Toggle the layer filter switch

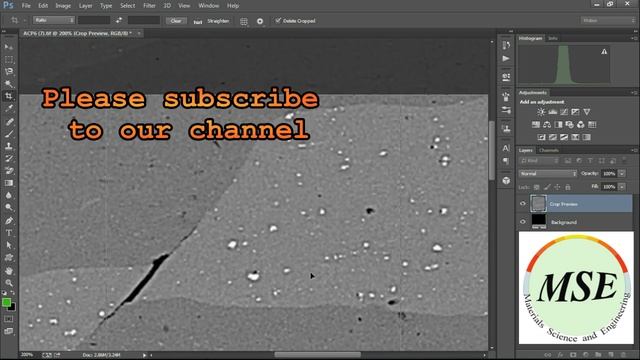[x=624, y=161]
